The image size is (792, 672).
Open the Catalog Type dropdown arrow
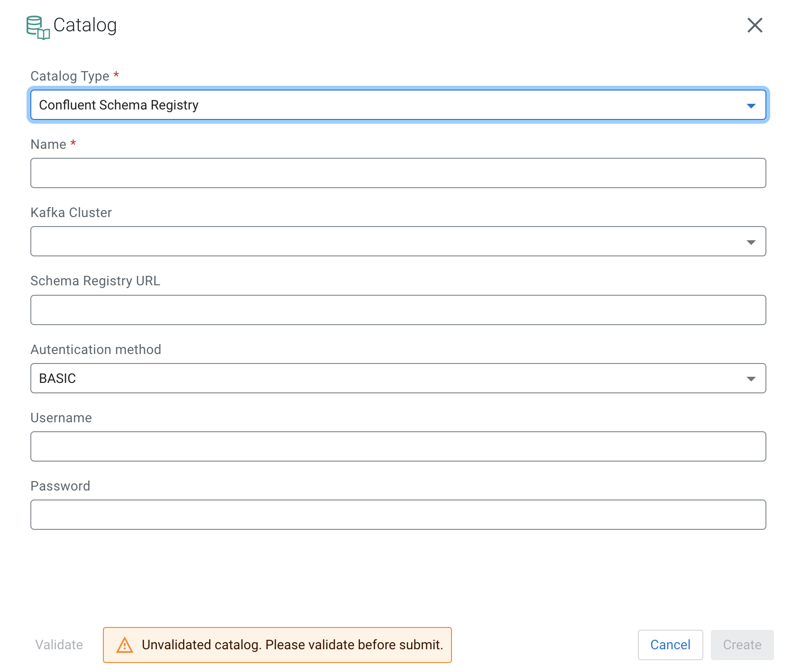coord(751,105)
